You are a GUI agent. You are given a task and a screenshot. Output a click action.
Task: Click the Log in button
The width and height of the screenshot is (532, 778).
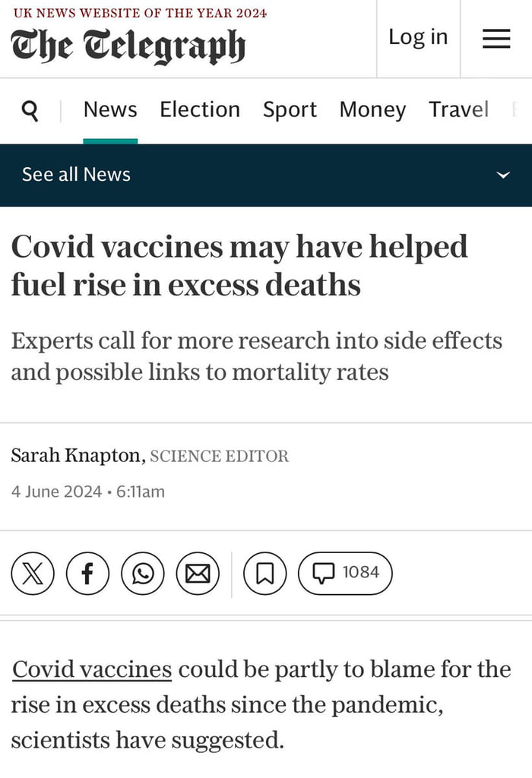click(418, 37)
